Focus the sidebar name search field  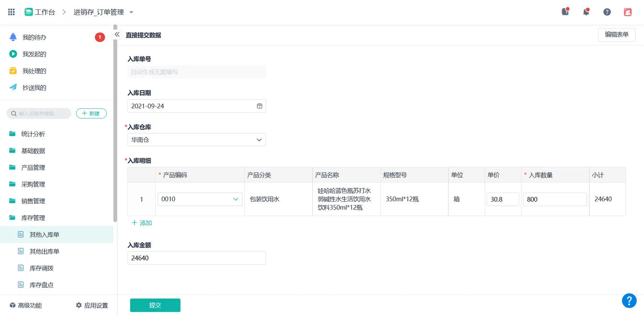[39, 114]
